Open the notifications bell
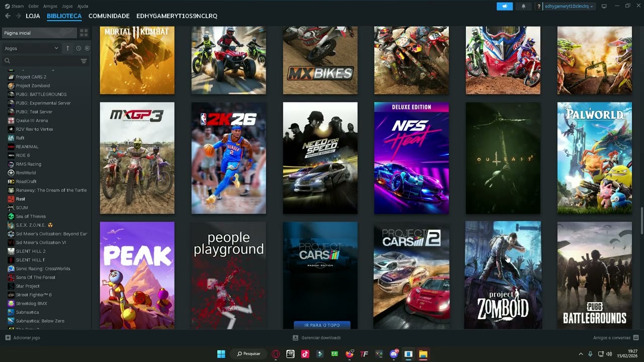The image size is (644, 362). (x=523, y=6)
